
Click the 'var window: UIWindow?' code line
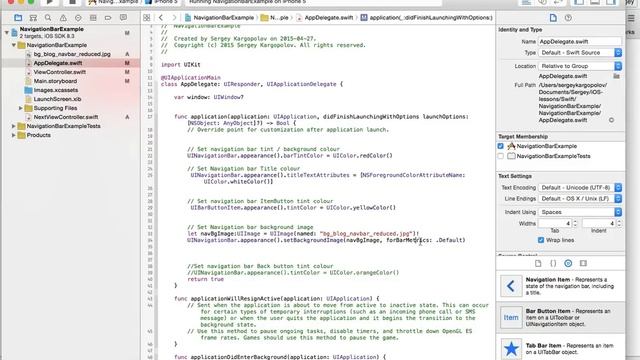(209, 97)
